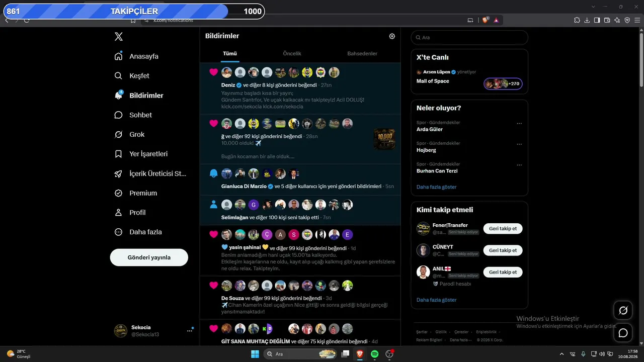Follow back ANIL
Screen dimensions: 644x362
coord(503,272)
